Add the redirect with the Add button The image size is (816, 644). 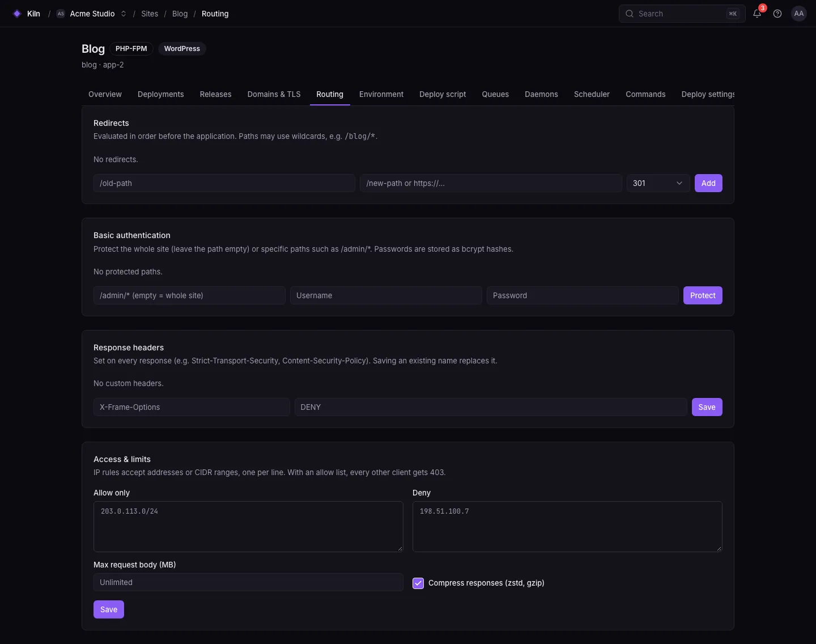point(708,183)
